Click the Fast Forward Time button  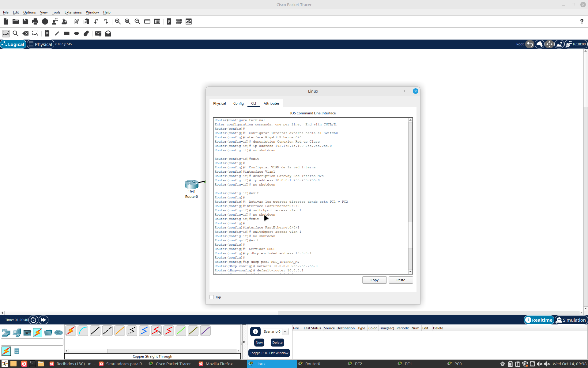click(43, 320)
